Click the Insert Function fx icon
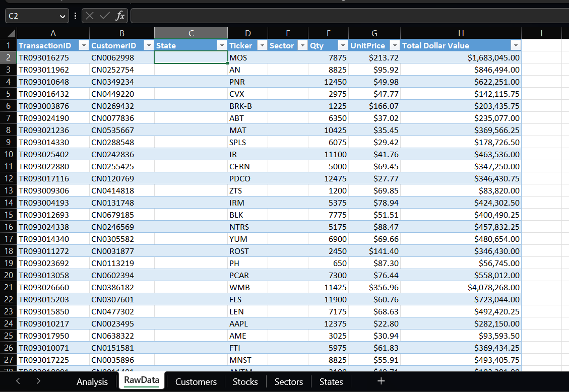 tap(120, 16)
